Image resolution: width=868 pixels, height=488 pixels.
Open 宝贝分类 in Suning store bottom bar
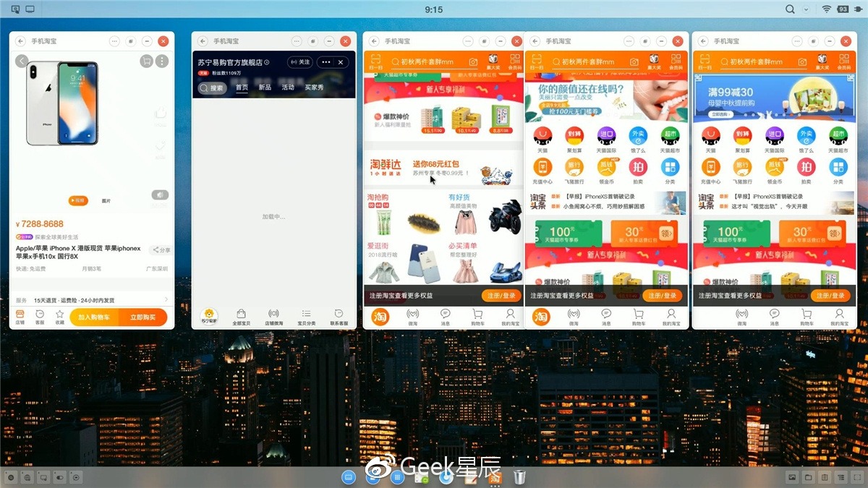pyautogui.click(x=306, y=317)
